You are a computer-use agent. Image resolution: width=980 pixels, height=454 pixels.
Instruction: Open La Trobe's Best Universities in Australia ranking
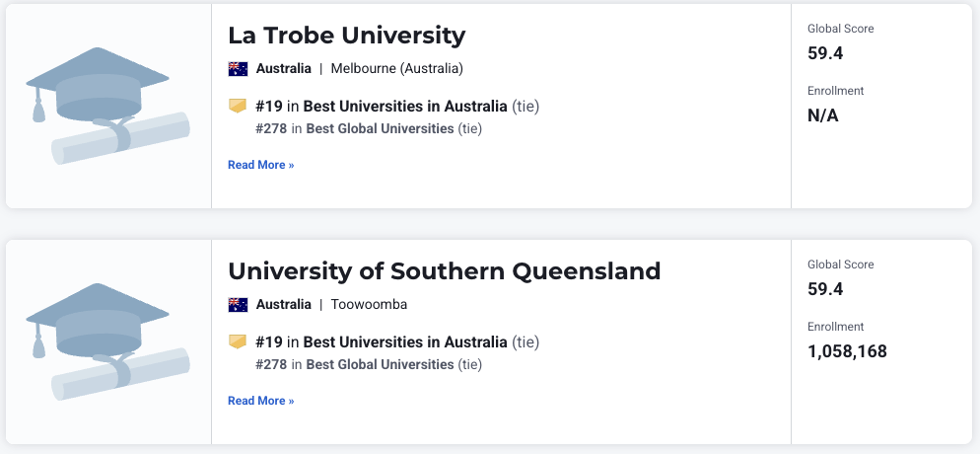click(405, 106)
